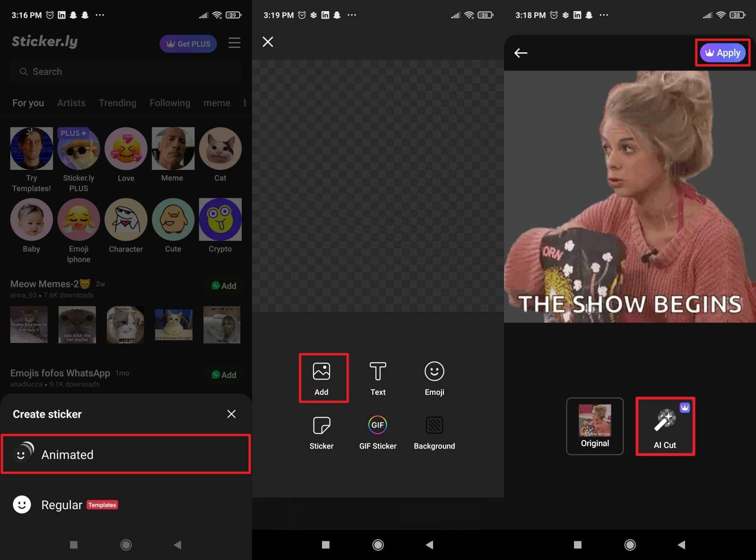The image size is (756, 560).
Task: Choose the Sticker tool icon
Action: (x=322, y=426)
